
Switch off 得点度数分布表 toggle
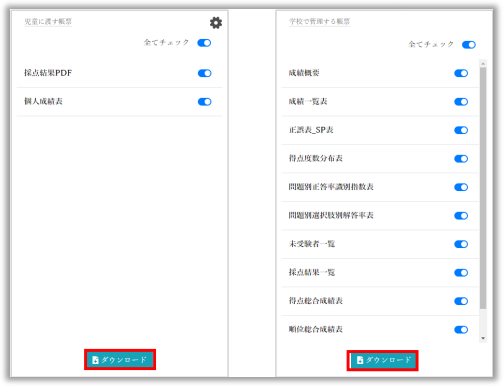461,159
